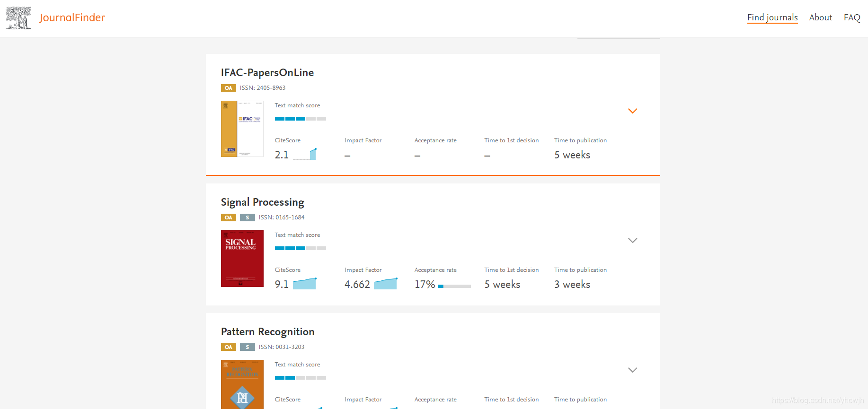Click ISSN: 2405-8963 text
Viewport: 868px width, 409px height.
tap(263, 88)
